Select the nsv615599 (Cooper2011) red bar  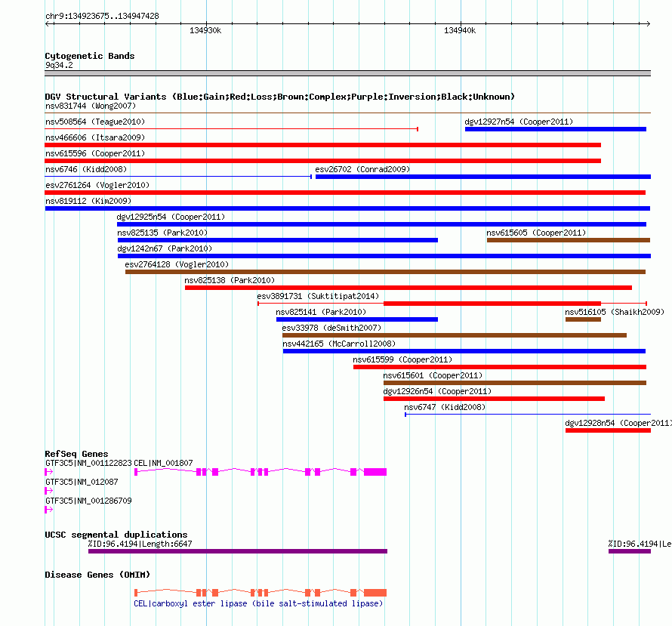[500, 367]
